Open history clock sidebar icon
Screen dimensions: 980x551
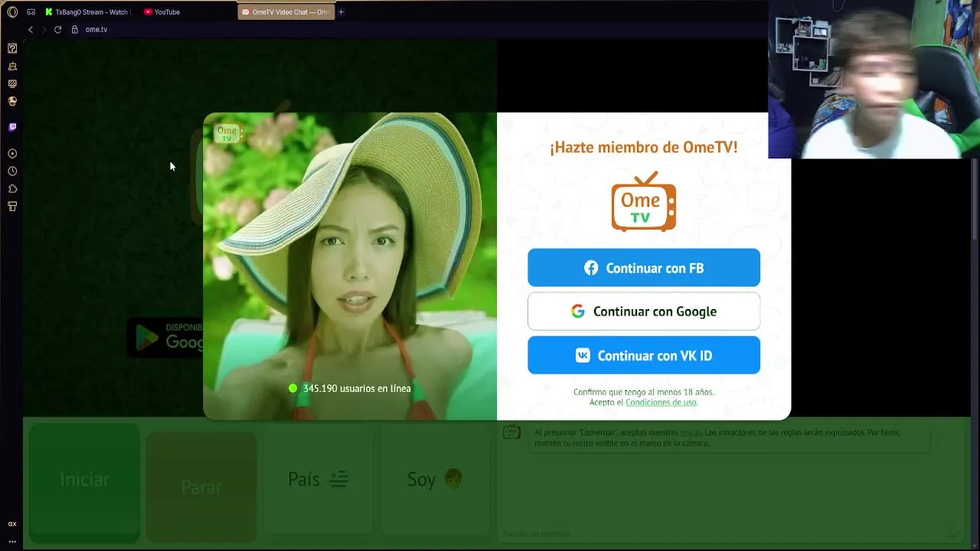pos(12,171)
